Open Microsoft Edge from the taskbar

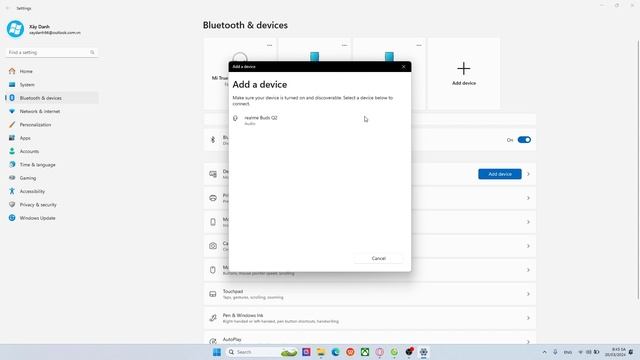336,352
